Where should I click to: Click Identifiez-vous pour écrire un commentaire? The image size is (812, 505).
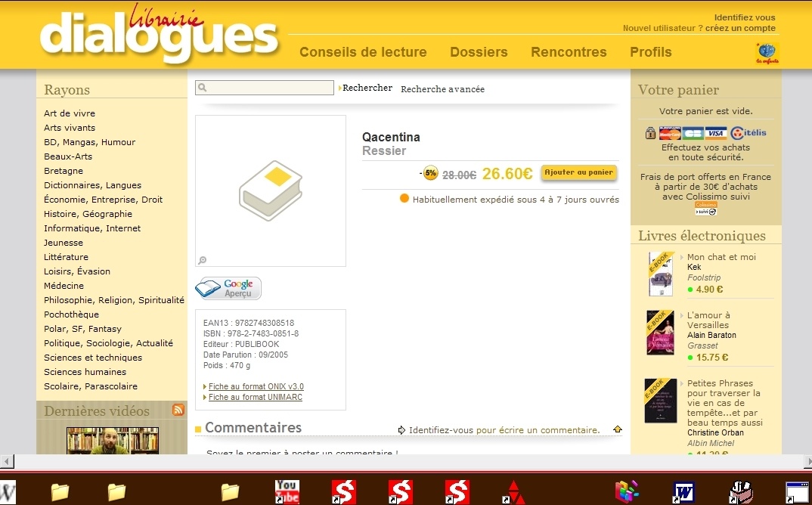point(504,430)
